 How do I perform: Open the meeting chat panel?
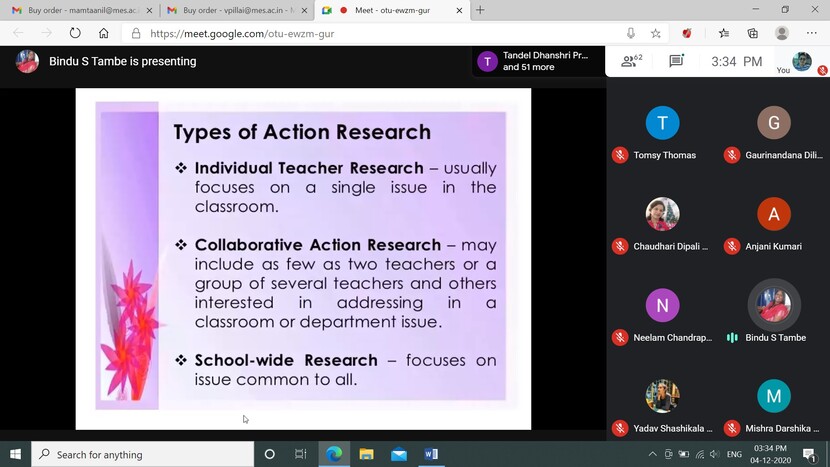point(676,61)
